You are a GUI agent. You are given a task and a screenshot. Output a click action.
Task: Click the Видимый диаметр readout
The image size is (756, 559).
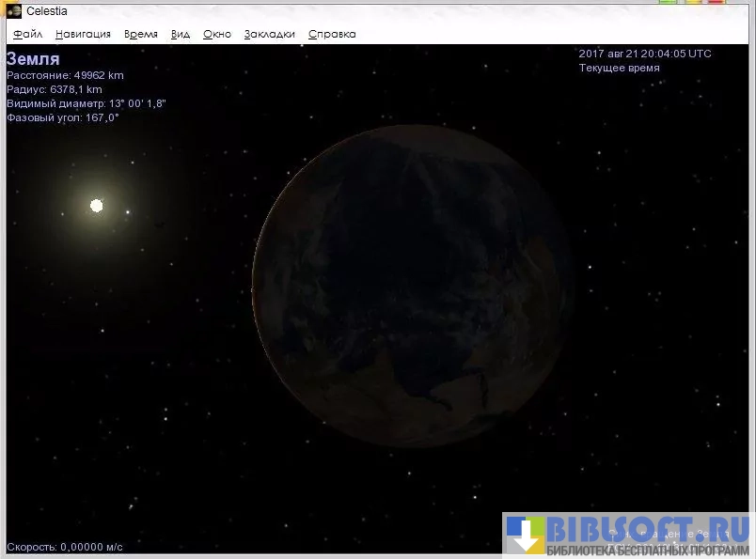86,103
